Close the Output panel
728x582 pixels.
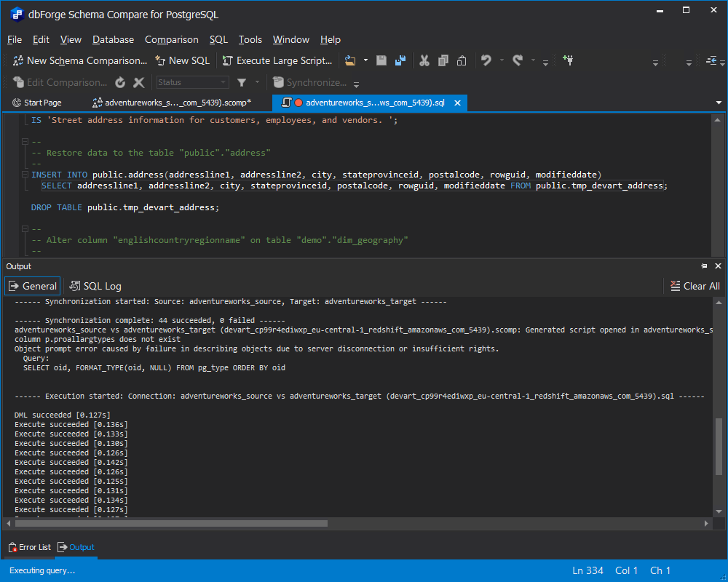tap(719, 266)
